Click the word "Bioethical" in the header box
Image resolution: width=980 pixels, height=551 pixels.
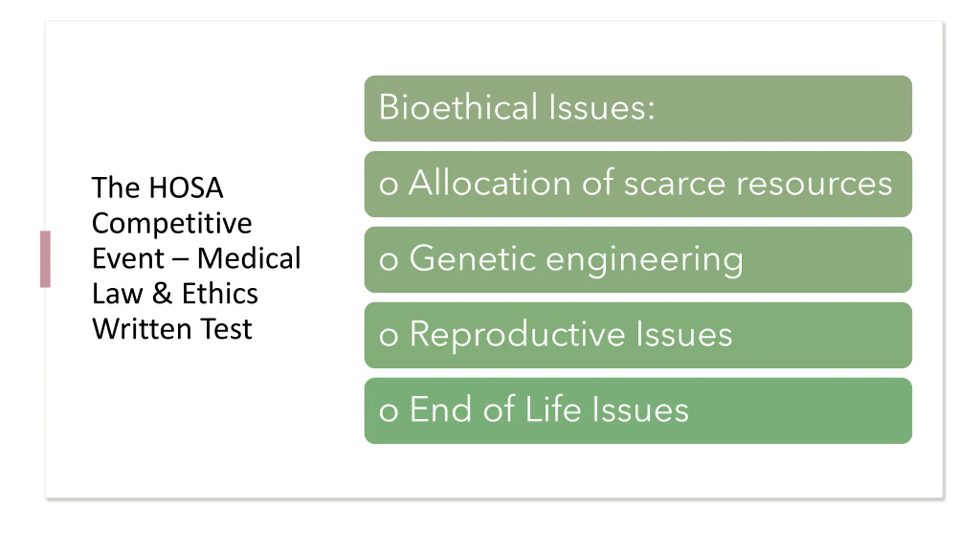[x=458, y=107]
